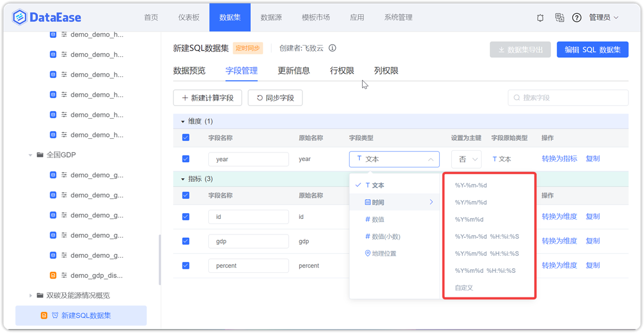Uncheck the percent field checkbox

point(185,265)
